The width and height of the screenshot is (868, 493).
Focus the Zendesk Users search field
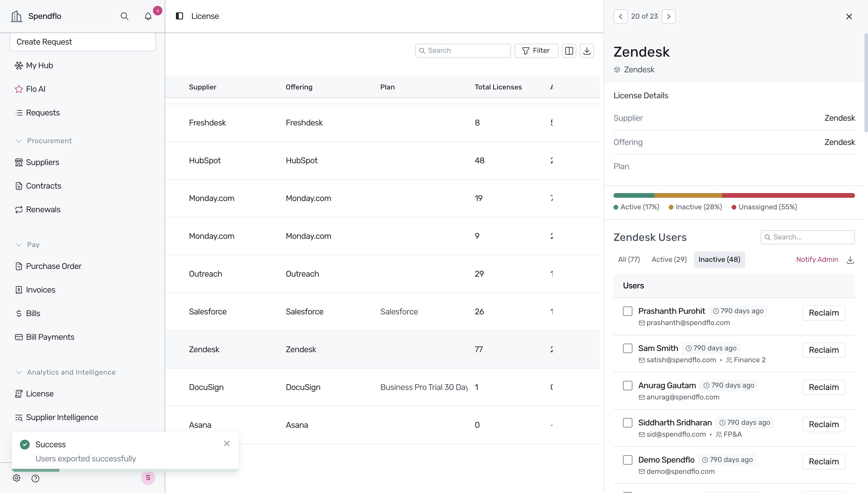[x=807, y=237]
